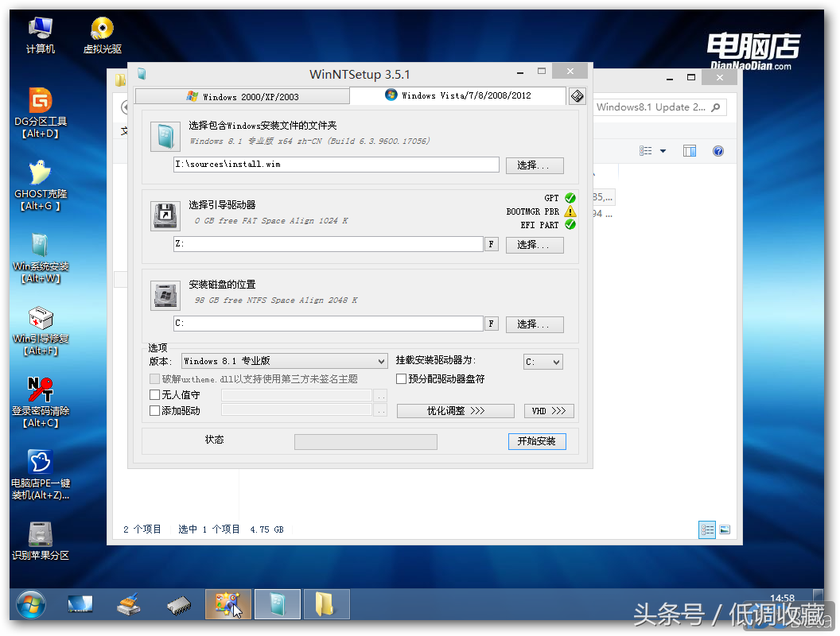Toggle preview pane in Explorer window
This screenshot has height=636, width=840.
(690, 151)
